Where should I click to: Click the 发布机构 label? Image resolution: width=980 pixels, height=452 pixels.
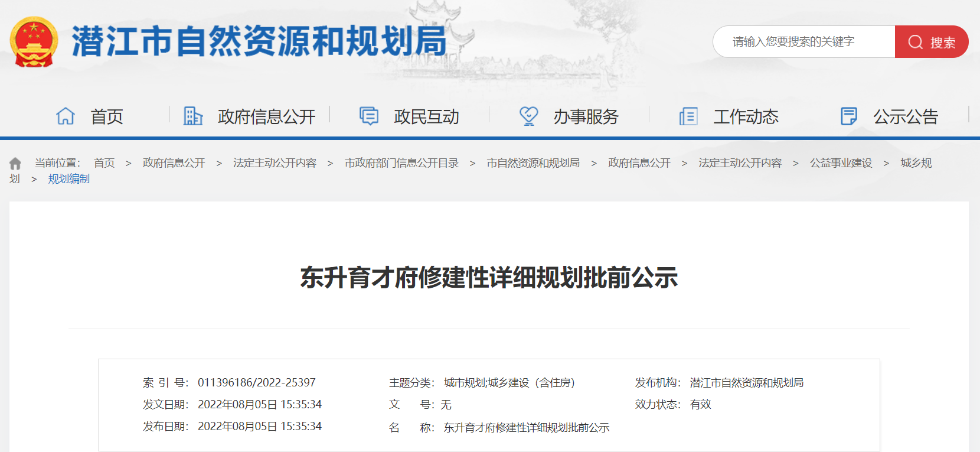point(658,383)
